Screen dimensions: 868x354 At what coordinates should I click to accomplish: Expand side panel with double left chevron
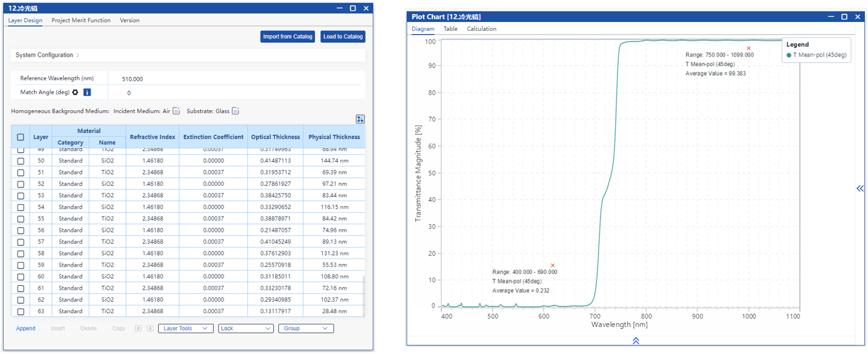point(860,188)
